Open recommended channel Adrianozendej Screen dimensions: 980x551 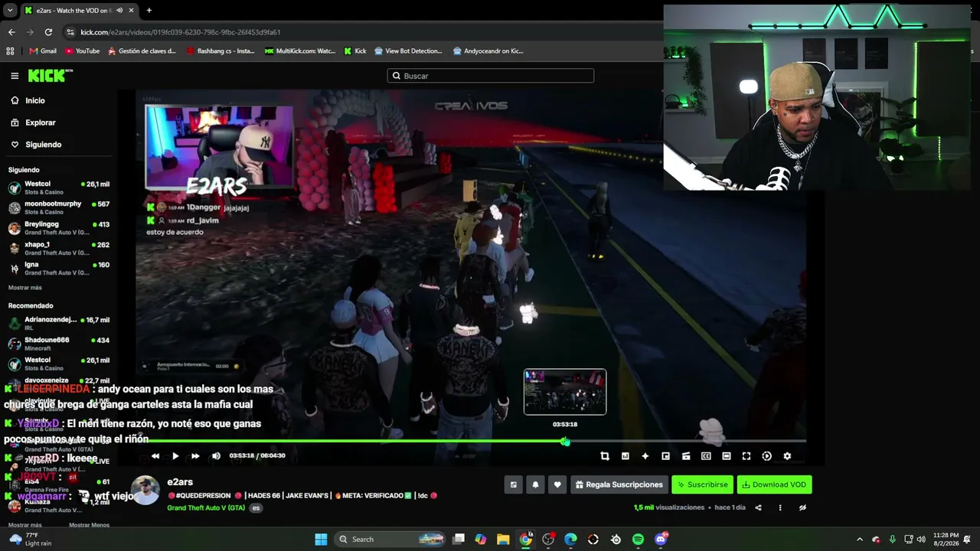point(59,323)
